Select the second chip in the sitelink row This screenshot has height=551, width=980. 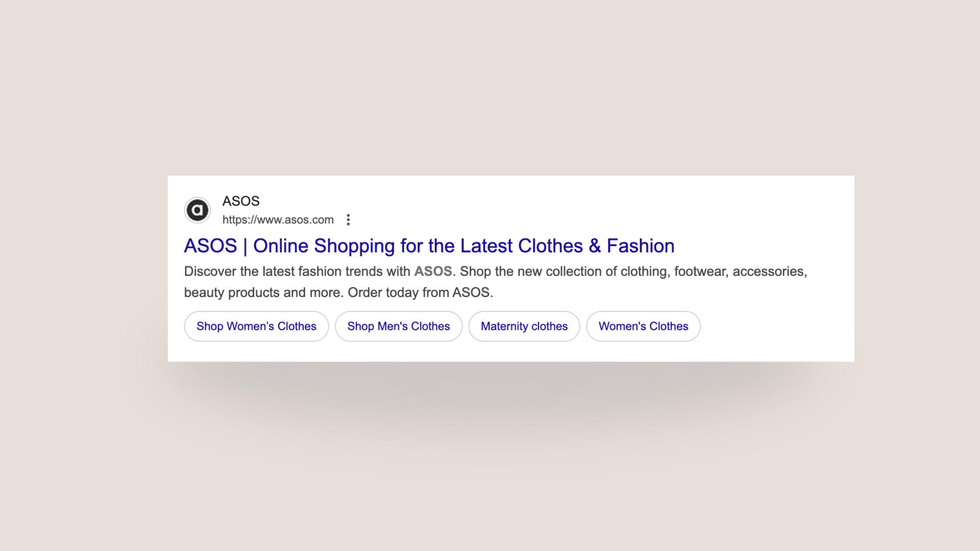pos(398,326)
